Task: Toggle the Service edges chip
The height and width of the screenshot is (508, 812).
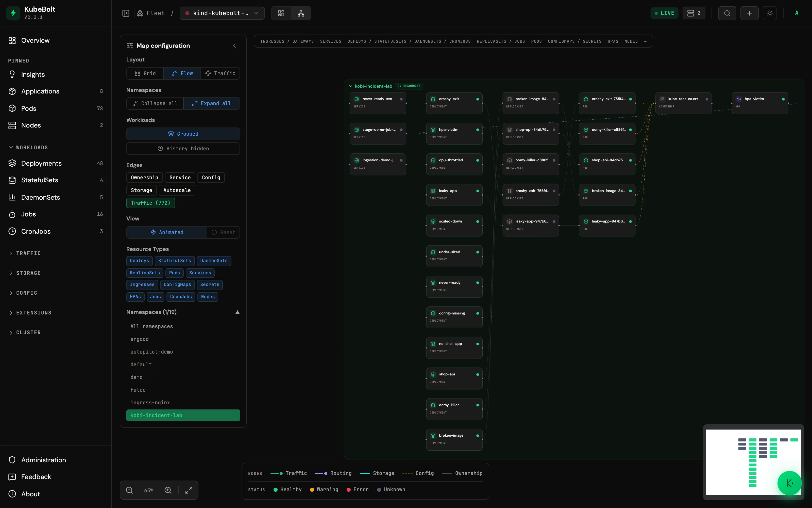Action: [x=180, y=177]
